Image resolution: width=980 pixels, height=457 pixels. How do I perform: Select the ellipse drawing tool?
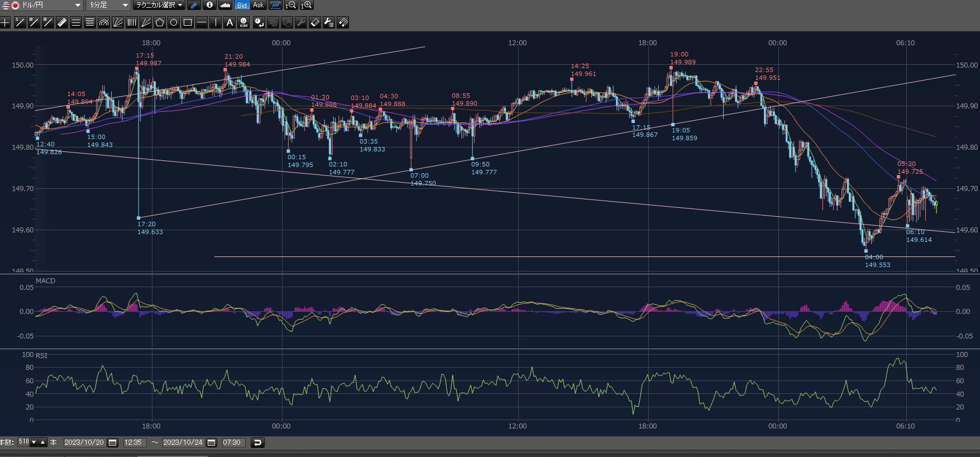pos(174,22)
